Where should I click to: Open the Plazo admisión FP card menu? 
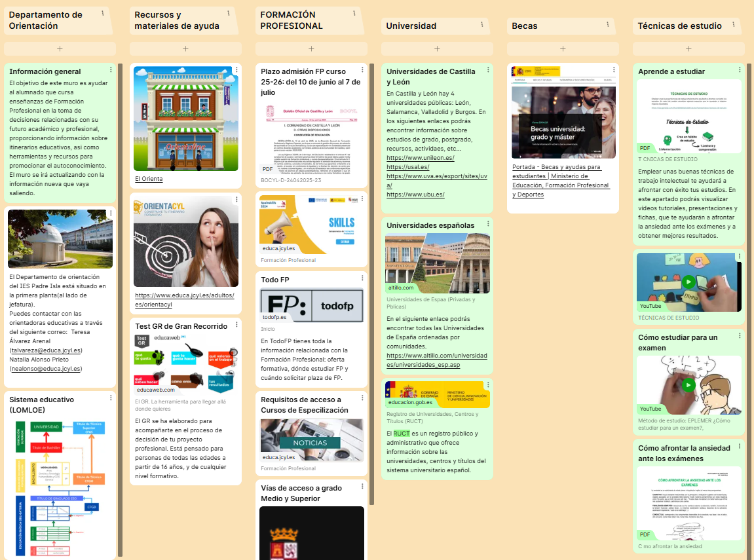coord(362,70)
